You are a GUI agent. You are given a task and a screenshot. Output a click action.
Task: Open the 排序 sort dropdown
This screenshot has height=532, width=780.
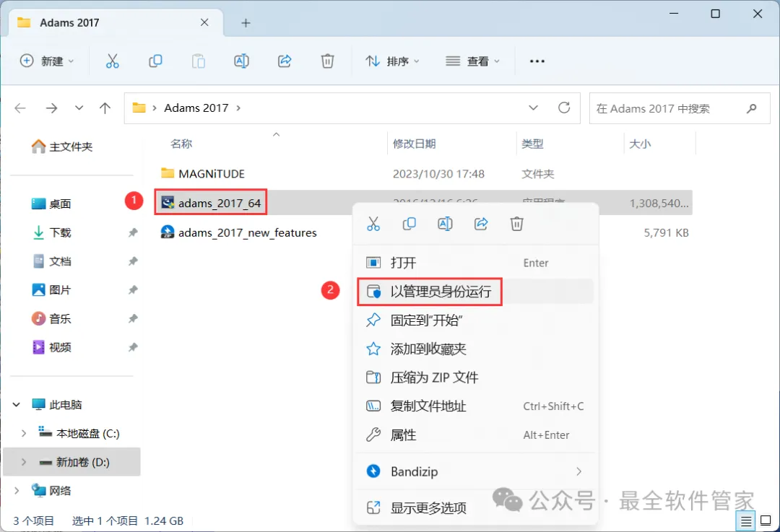(x=392, y=61)
